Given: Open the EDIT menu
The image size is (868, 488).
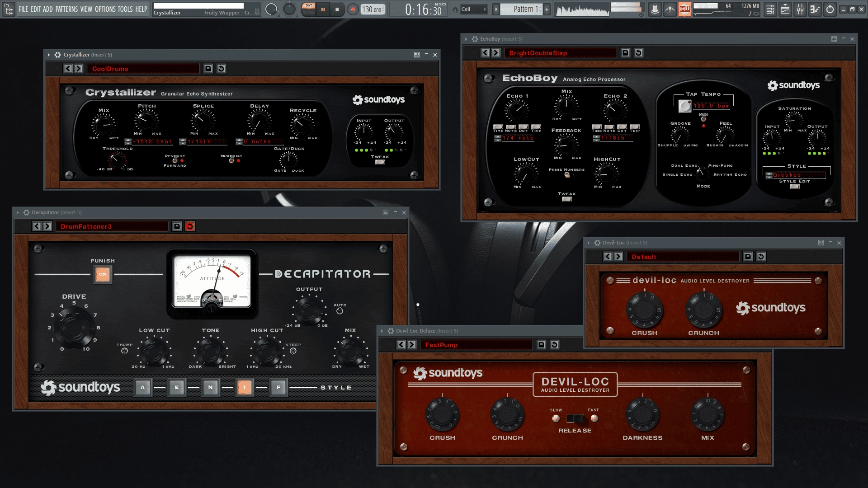Looking at the screenshot, I should [36, 9].
